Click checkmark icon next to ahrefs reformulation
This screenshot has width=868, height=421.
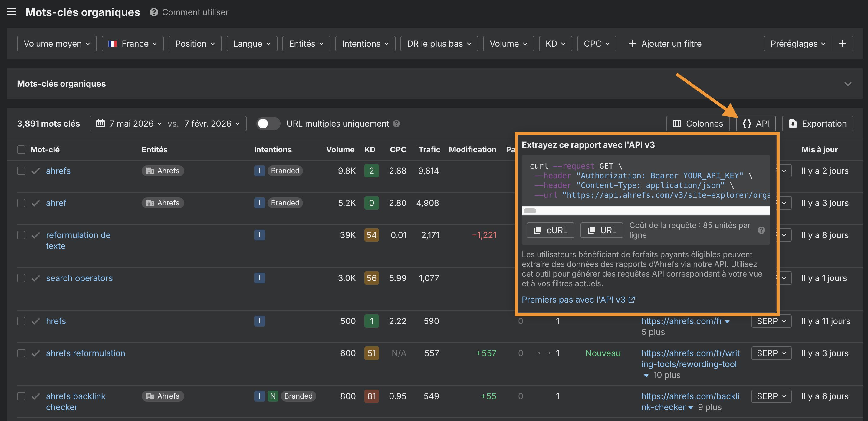click(36, 353)
